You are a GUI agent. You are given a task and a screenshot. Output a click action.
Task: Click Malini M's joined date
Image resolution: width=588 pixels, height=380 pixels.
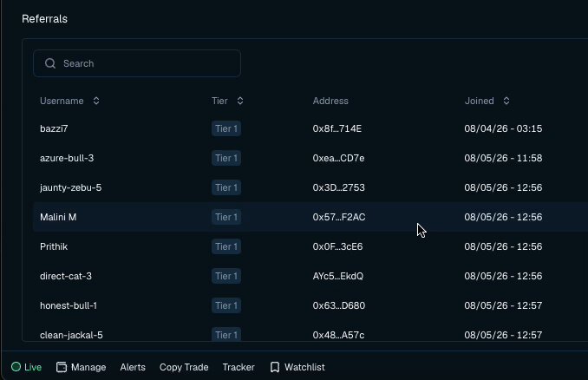503,217
